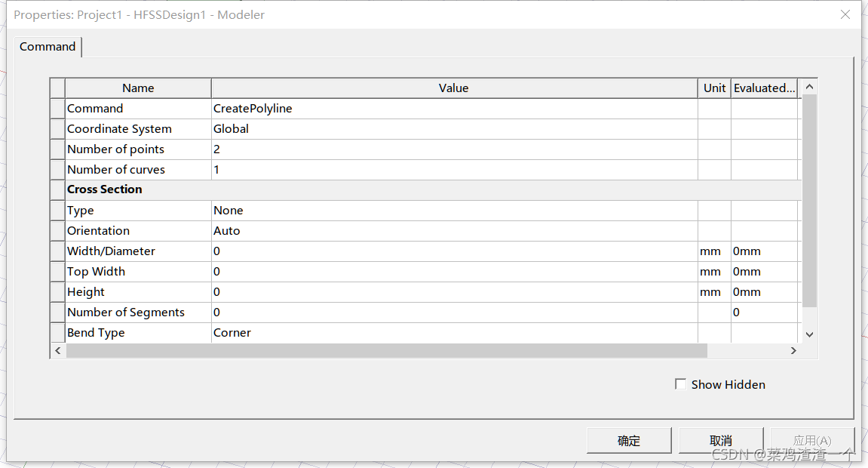Click the Top Width unit cell mm

[x=714, y=272]
